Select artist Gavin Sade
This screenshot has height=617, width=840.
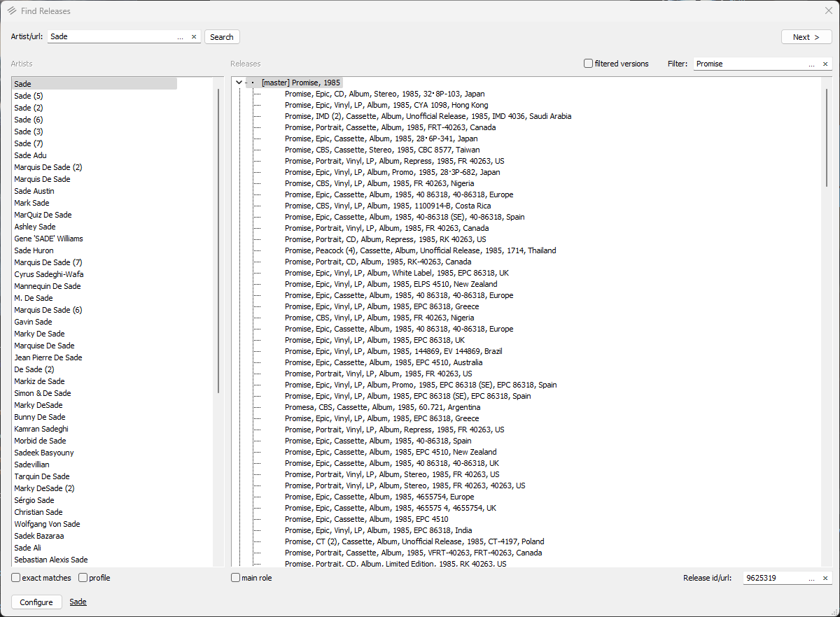(x=33, y=322)
